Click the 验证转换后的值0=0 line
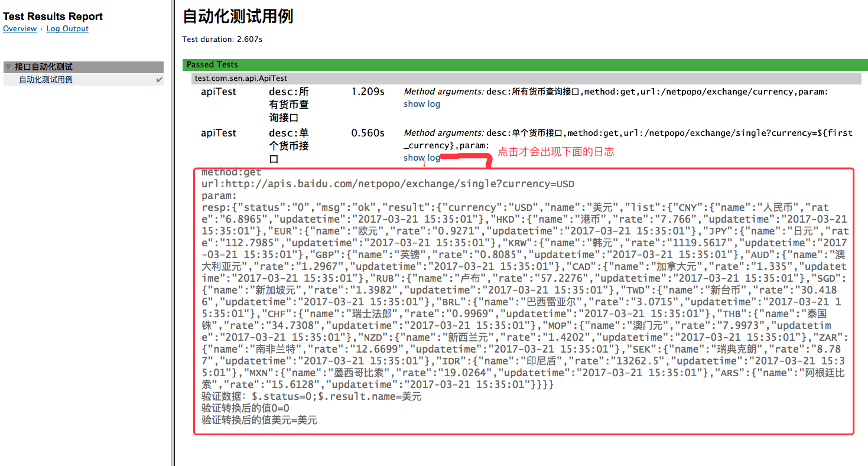This screenshot has width=868, height=466. [x=245, y=409]
